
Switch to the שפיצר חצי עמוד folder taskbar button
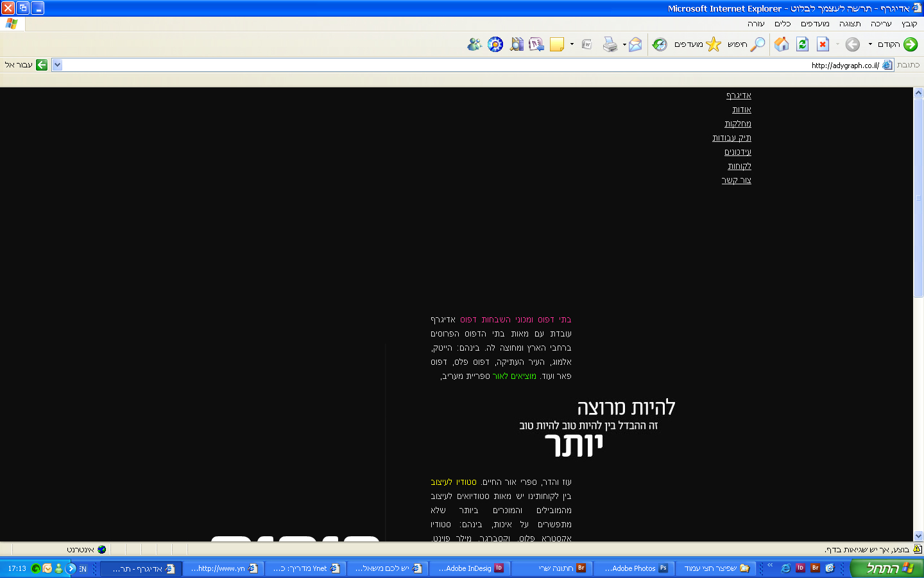[715, 568]
